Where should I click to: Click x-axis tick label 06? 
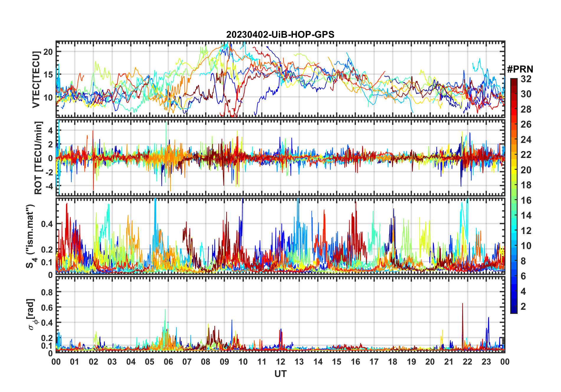[168, 362]
